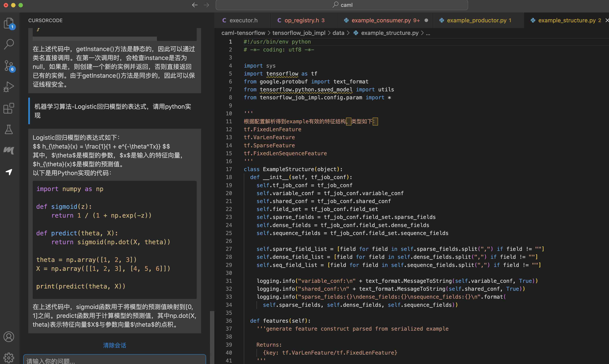
Task: Click import numpy as np in chat code
Action: (x=70, y=189)
